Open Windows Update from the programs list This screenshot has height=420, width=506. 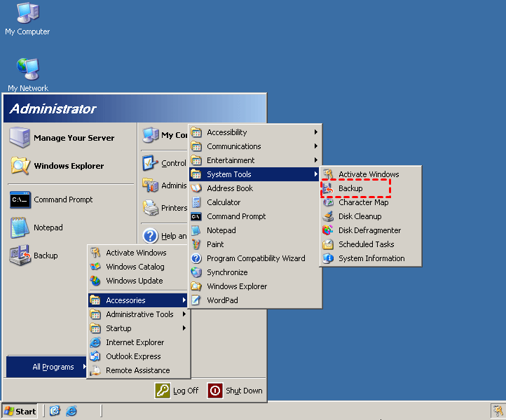[134, 281]
